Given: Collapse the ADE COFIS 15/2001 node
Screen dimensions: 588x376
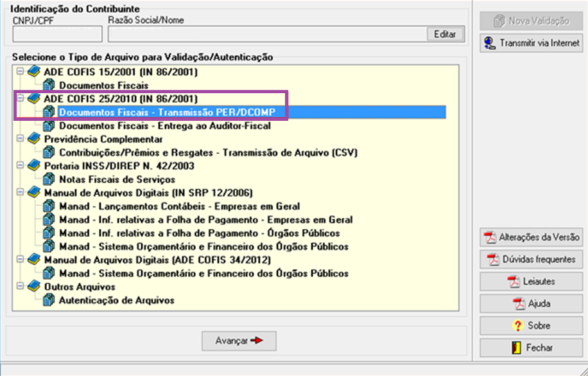Looking at the screenshot, I should [x=21, y=71].
